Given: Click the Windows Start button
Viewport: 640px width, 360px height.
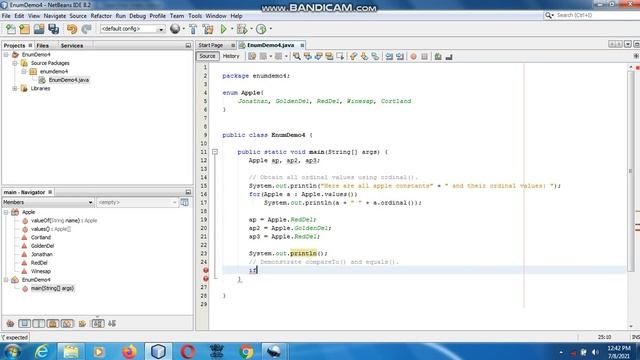Looking at the screenshot, I should [x=12, y=351].
